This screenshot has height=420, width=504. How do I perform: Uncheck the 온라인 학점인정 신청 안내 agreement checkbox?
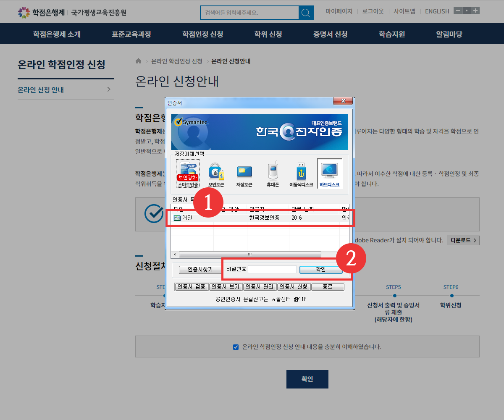coord(236,347)
